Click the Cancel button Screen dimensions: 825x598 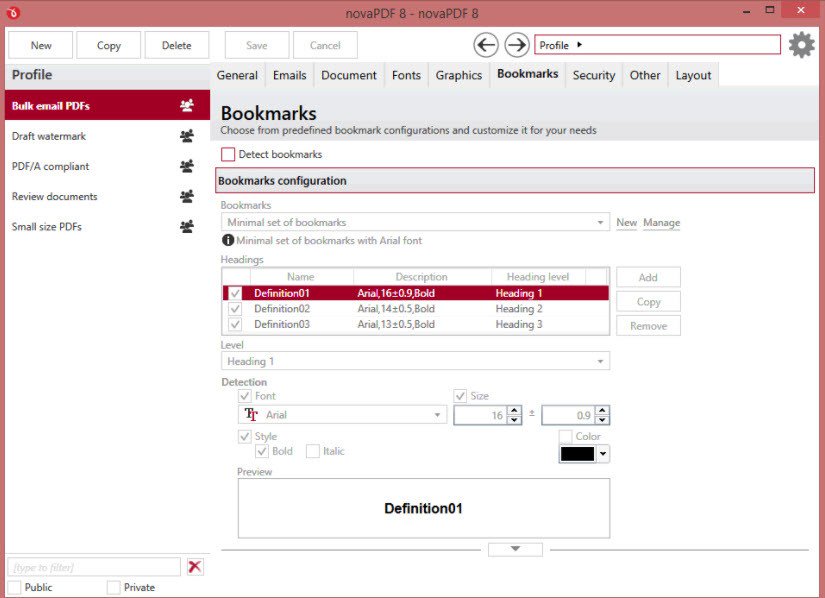point(325,45)
